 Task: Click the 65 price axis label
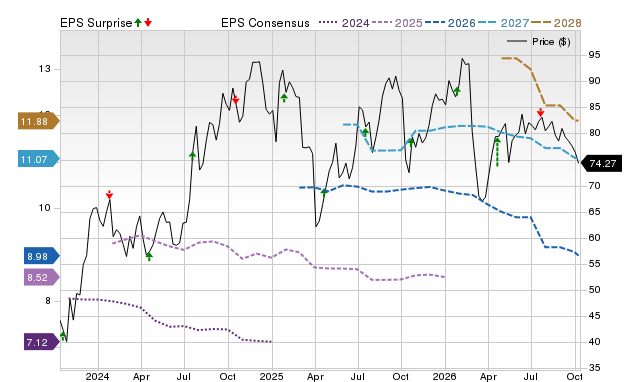pos(594,211)
